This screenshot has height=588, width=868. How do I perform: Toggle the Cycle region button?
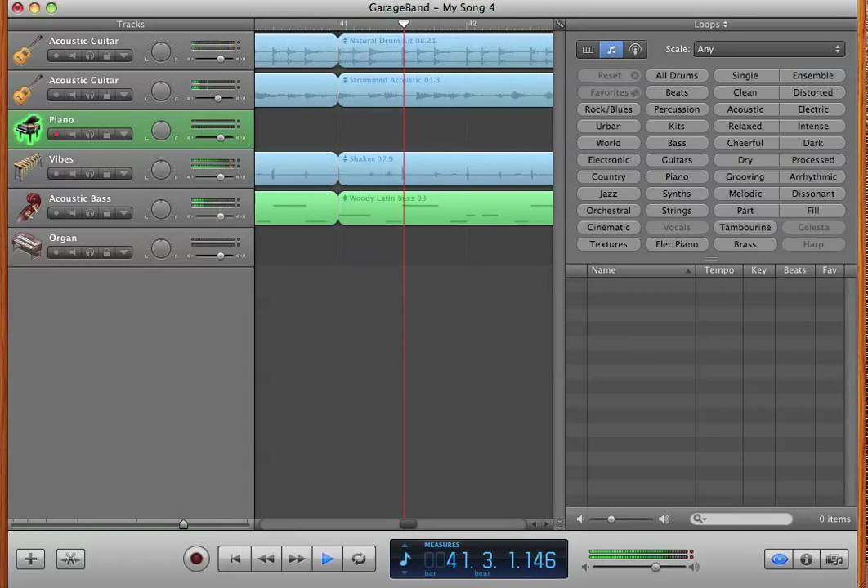point(359,559)
